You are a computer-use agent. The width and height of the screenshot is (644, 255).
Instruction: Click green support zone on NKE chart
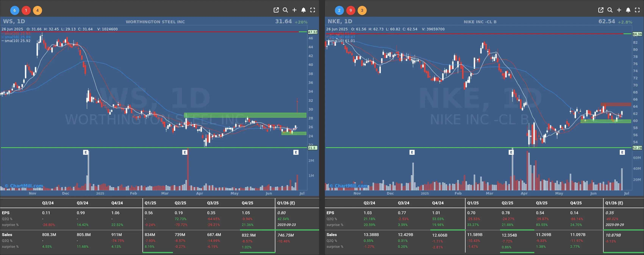pos(606,121)
